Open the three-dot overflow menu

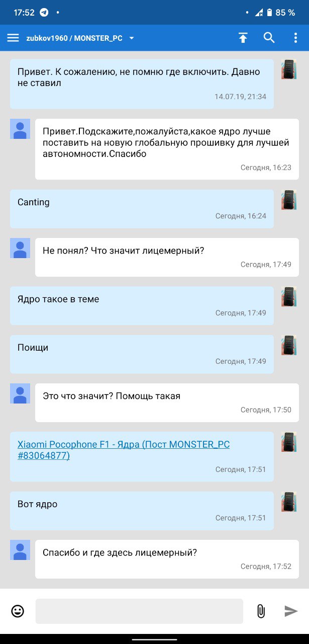[x=295, y=38]
